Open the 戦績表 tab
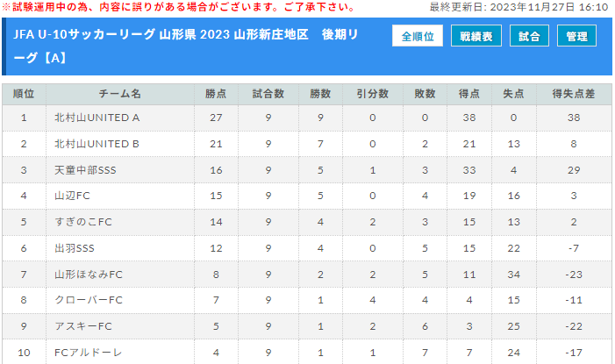Screen dimensions: 615x364 (x=476, y=36)
